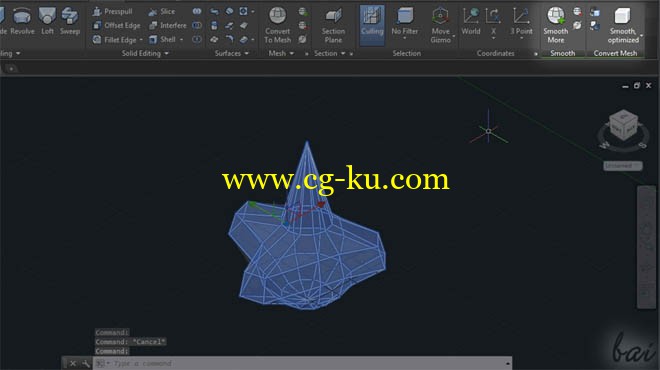Click the Smooth, optimized cube icon
This screenshot has width=660, height=370.
tap(622, 16)
